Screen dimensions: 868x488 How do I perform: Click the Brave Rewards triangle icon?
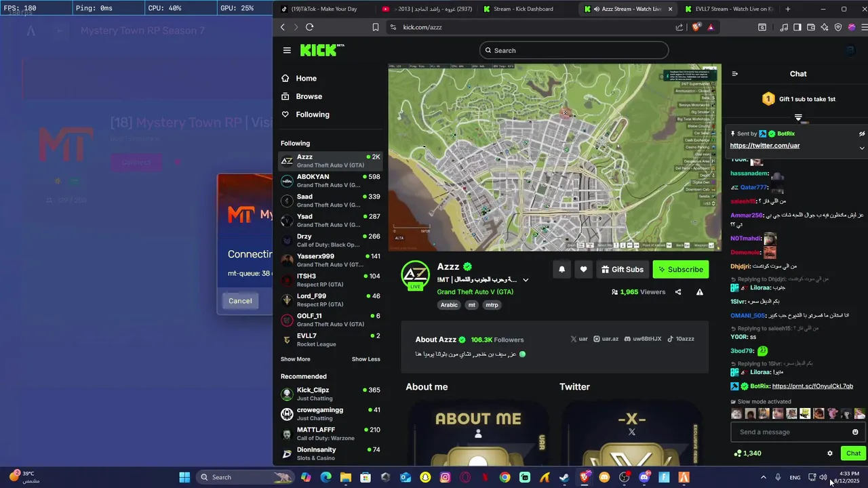tap(710, 27)
